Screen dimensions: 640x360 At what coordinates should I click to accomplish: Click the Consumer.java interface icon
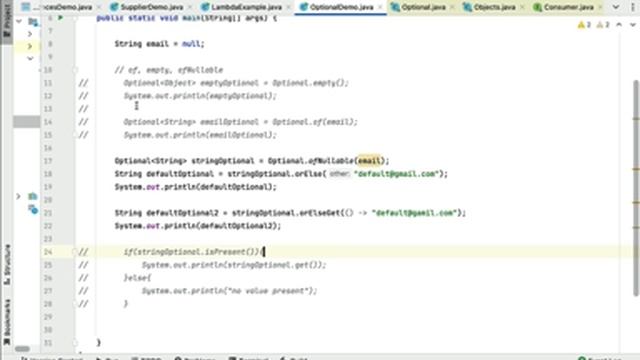[x=538, y=7]
